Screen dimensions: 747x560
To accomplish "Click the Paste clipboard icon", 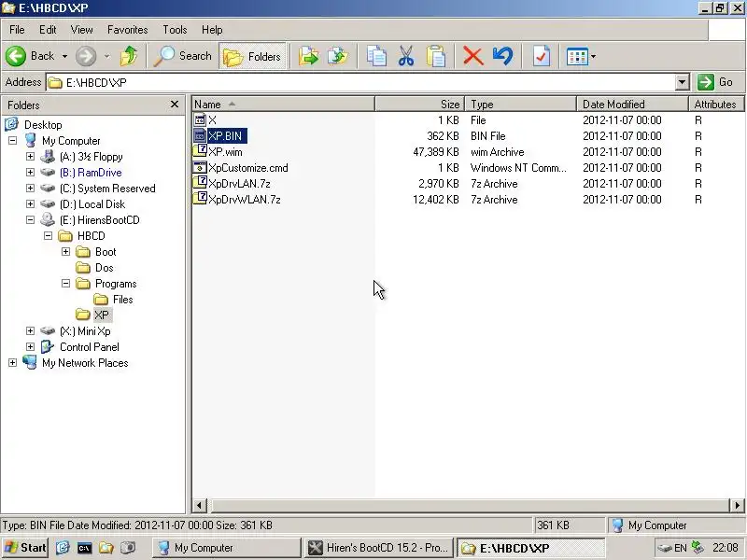I will pos(436,56).
